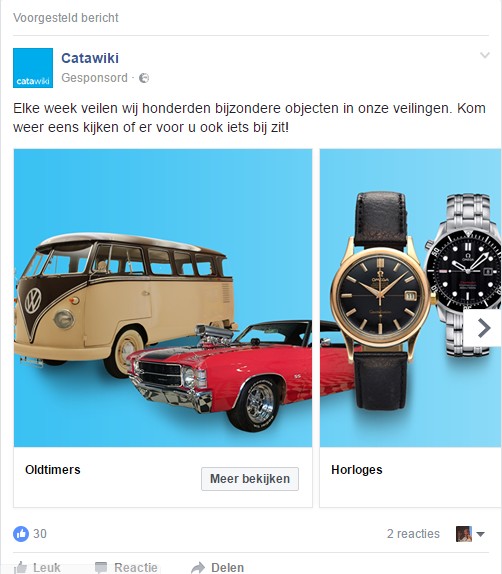Click the blue thumbs-up reactions icon
502x574 pixels.
coord(21,534)
